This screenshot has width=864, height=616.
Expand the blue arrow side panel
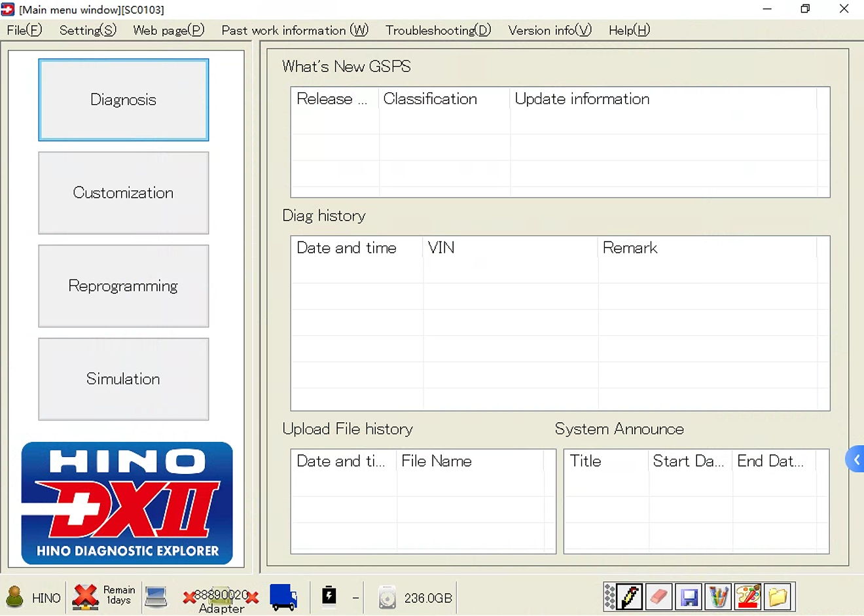pyautogui.click(x=855, y=459)
